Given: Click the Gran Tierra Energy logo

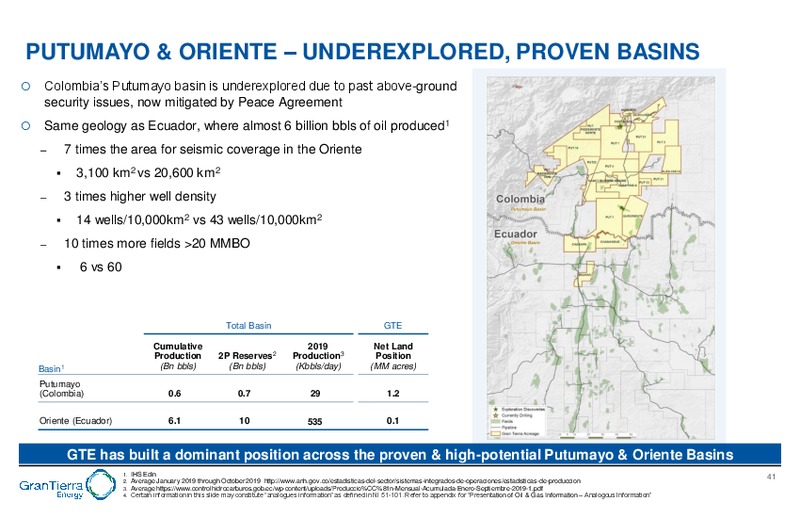Looking at the screenshot, I should (x=67, y=485).
